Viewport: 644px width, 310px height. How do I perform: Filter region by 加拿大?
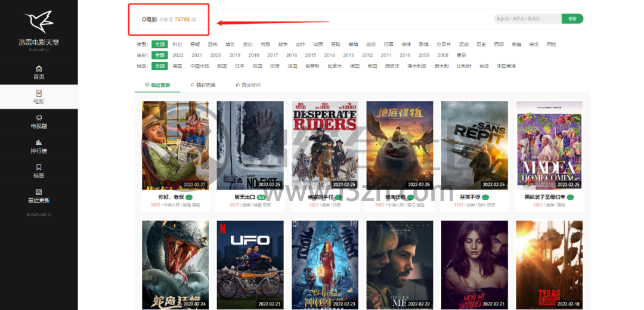[x=335, y=66]
